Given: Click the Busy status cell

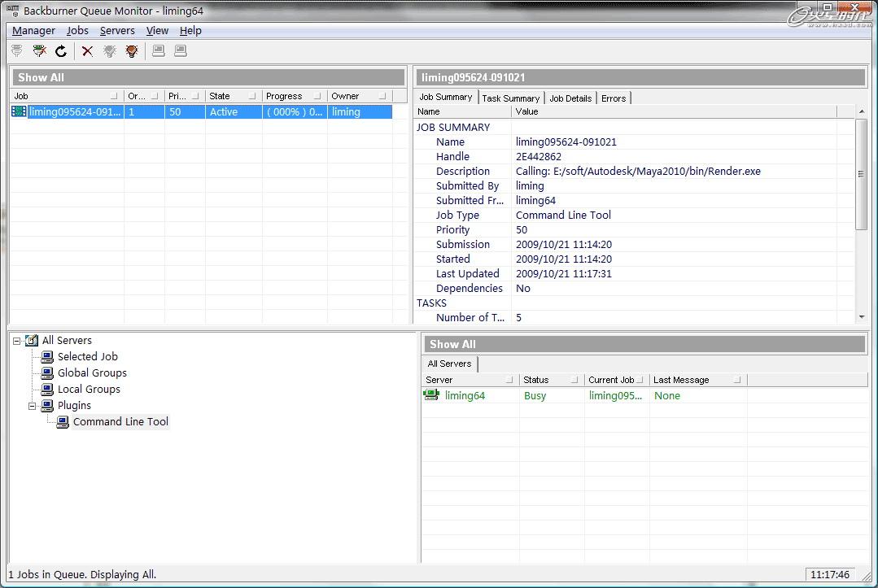Looking at the screenshot, I should point(535,395).
